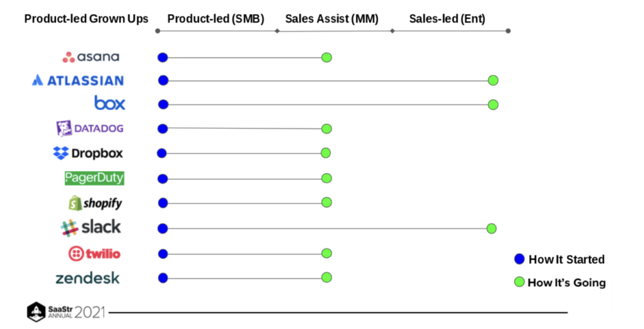Viewport: 644px width, 329px height.
Task: Click the blue How It Started legend dot
Action: coord(519,259)
